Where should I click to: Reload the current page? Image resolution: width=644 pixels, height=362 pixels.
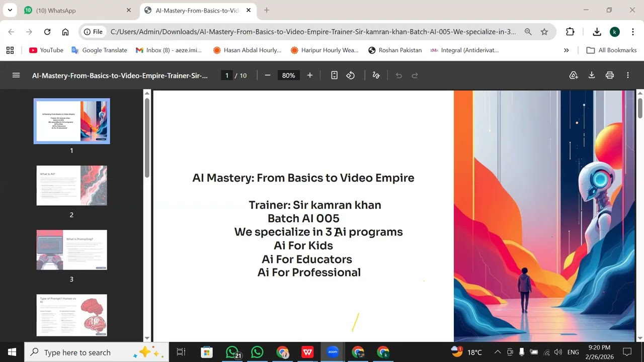coord(47,32)
